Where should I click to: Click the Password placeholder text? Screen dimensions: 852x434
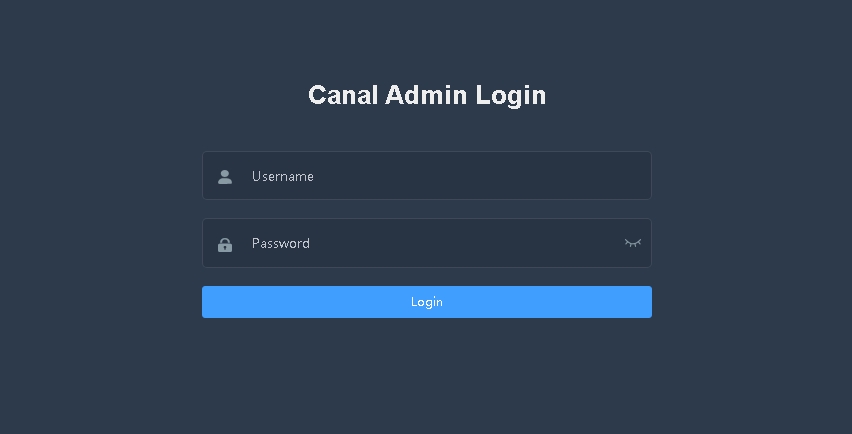tap(281, 243)
